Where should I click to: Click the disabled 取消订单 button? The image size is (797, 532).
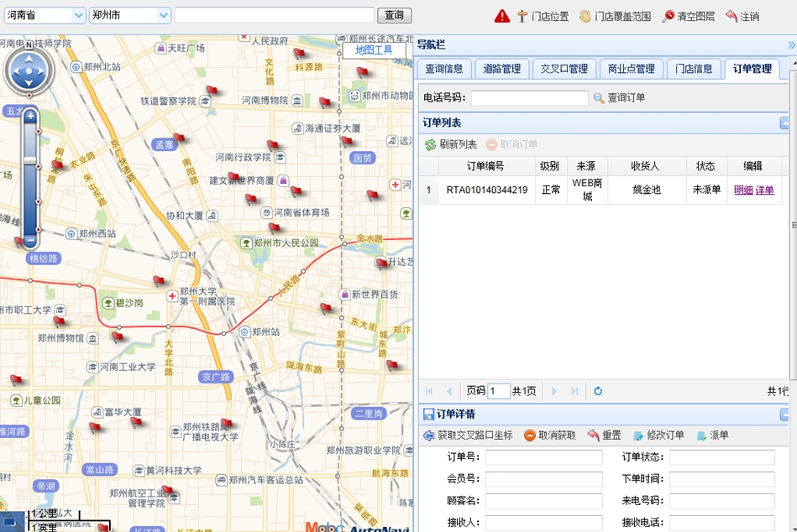tap(511, 144)
